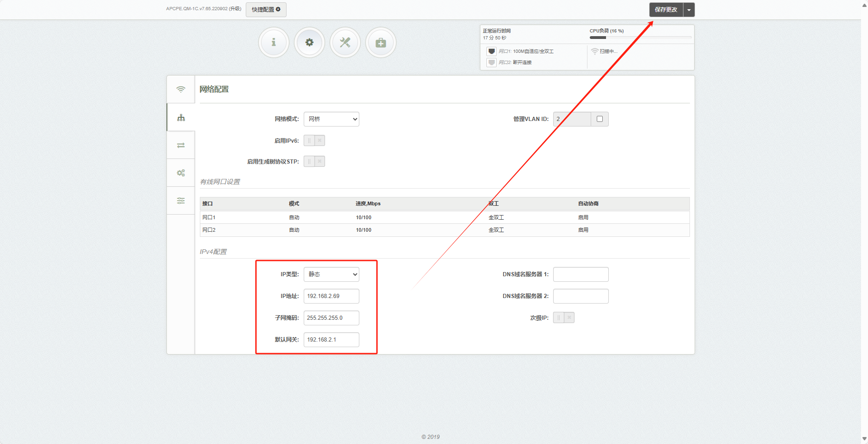
Task: Click the 保存更改 save changes button
Action: tap(666, 10)
